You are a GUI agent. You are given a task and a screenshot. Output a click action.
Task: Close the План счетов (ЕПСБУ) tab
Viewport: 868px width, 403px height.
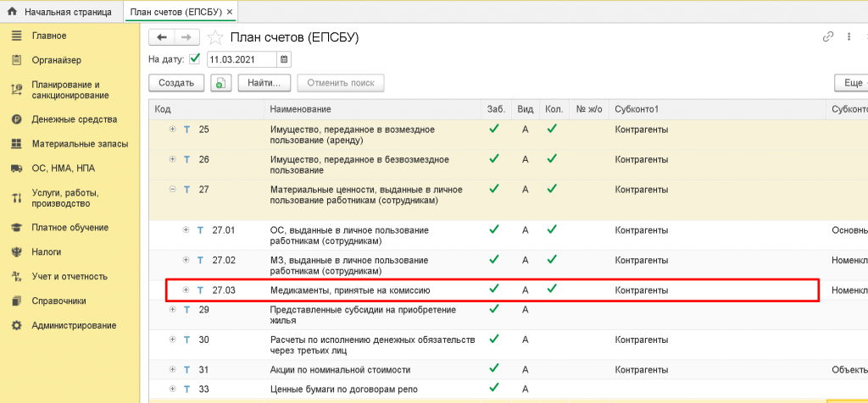pyautogui.click(x=230, y=12)
